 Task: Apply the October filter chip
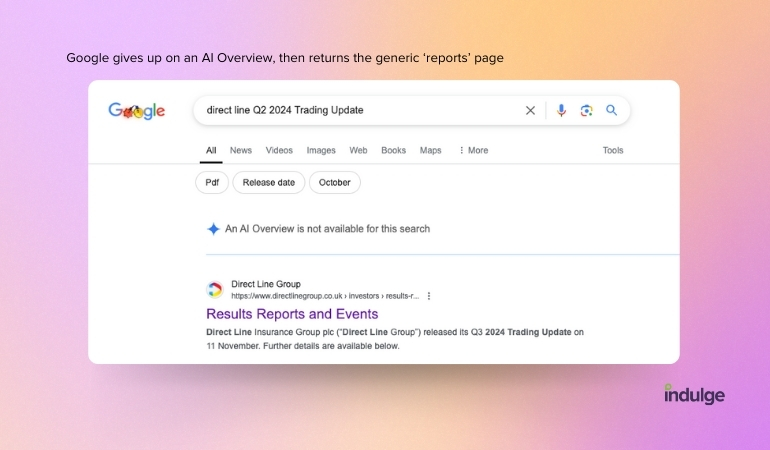pyautogui.click(x=335, y=183)
